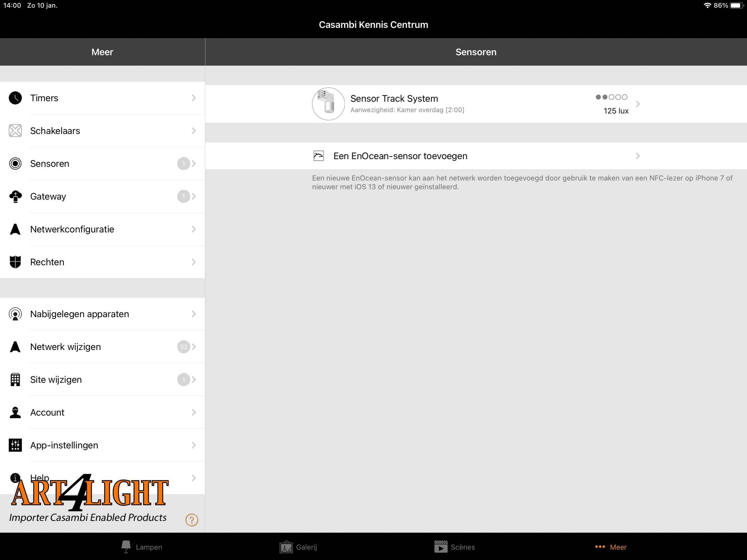747x560 pixels.
Task: Click the Timers icon in sidebar
Action: tap(15, 98)
